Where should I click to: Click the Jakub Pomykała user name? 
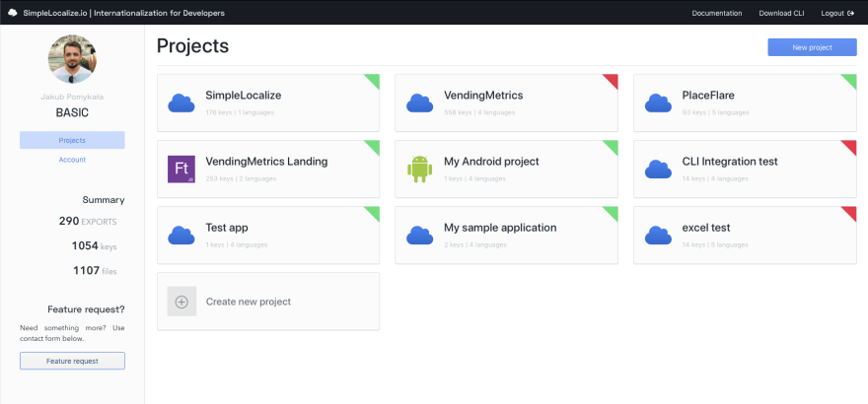pos(72,97)
